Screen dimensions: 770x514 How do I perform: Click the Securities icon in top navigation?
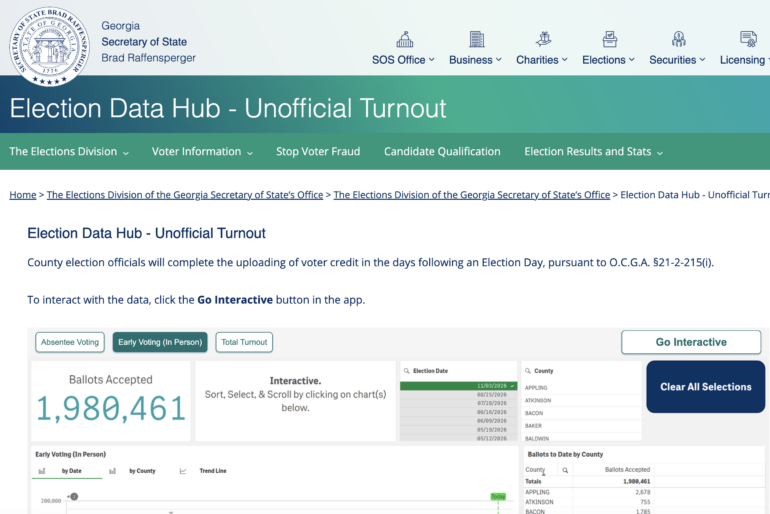tap(679, 39)
